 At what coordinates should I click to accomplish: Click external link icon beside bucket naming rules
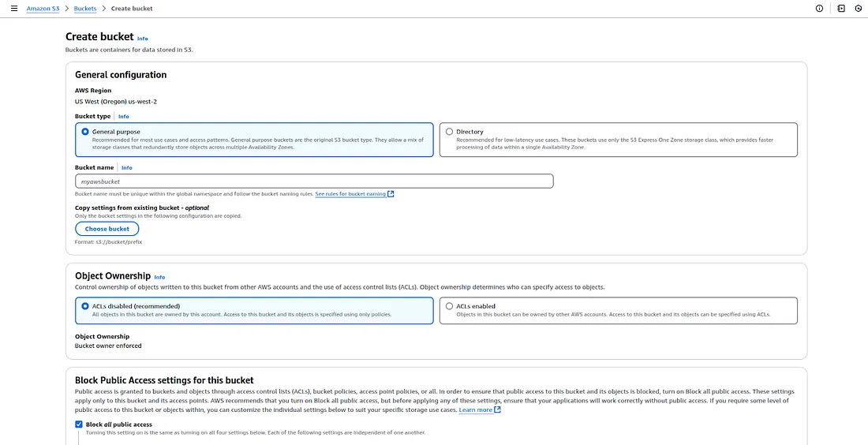click(391, 194)
